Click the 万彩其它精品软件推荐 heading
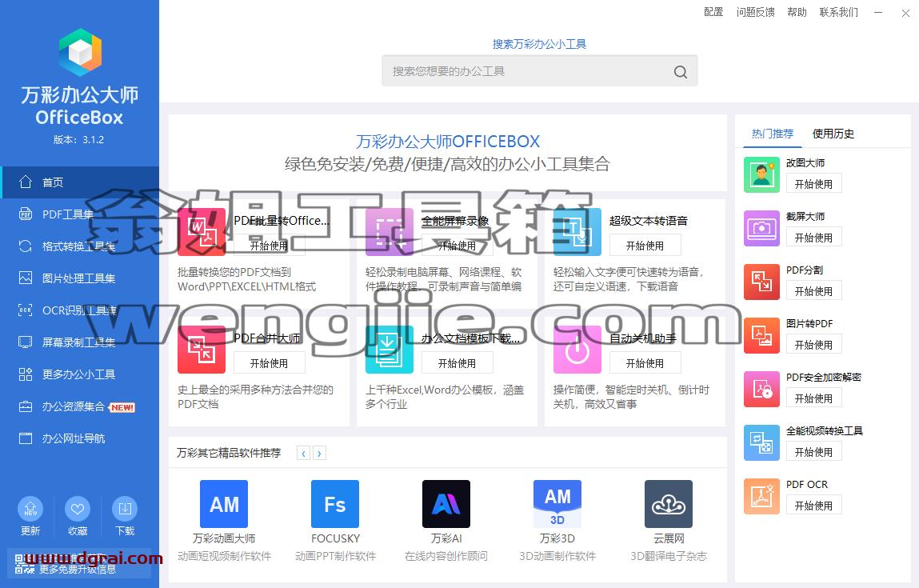 (x=229, y=453)
